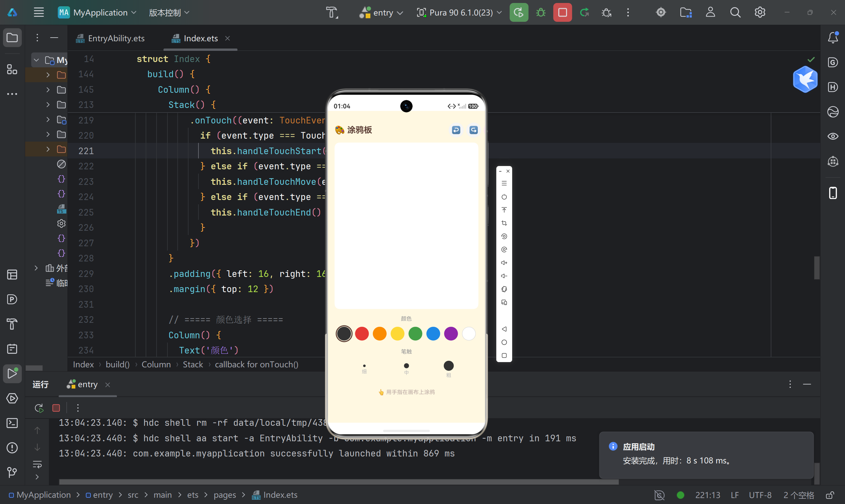Rerun entry in the Run panel
Screen dimensions: 845x504
click(39, 408)
